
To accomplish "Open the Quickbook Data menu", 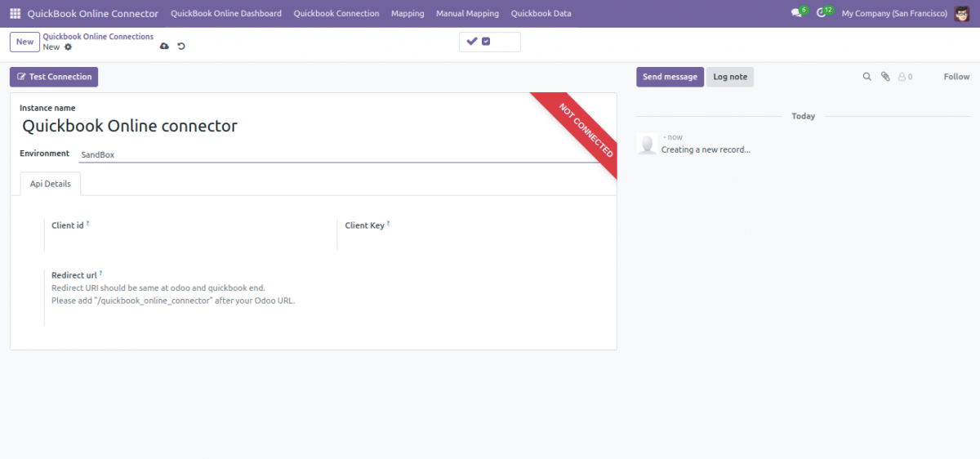I will click(x=541, y=14).
